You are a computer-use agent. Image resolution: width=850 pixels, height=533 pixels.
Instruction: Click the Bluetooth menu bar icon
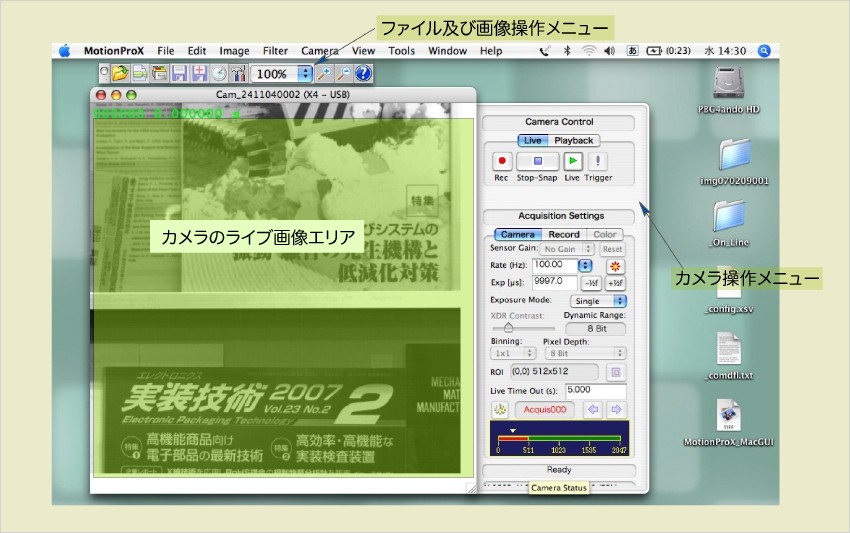567,51
